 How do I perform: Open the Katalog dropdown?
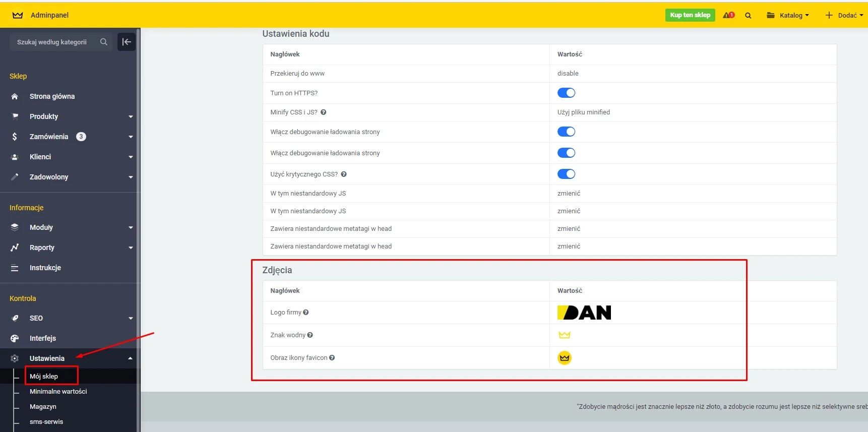788,15
